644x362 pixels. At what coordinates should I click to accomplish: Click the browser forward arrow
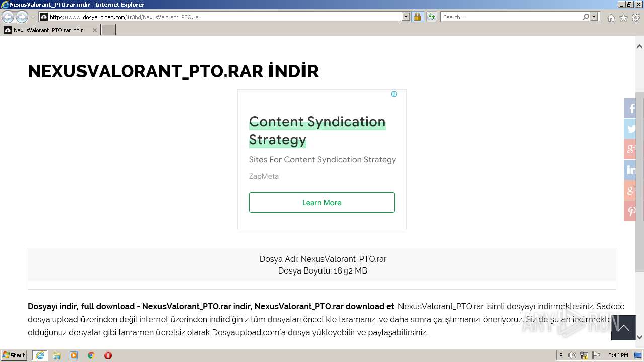22,17
